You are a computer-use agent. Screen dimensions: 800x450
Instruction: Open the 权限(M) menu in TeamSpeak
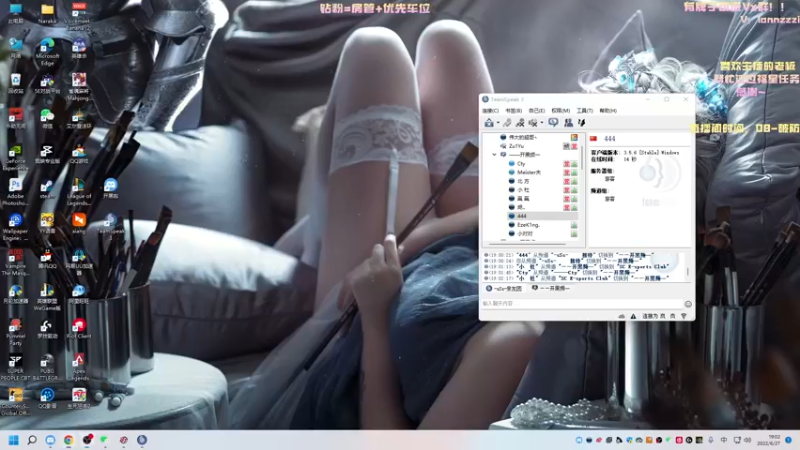pyautogui.click(x=560, y=111)
